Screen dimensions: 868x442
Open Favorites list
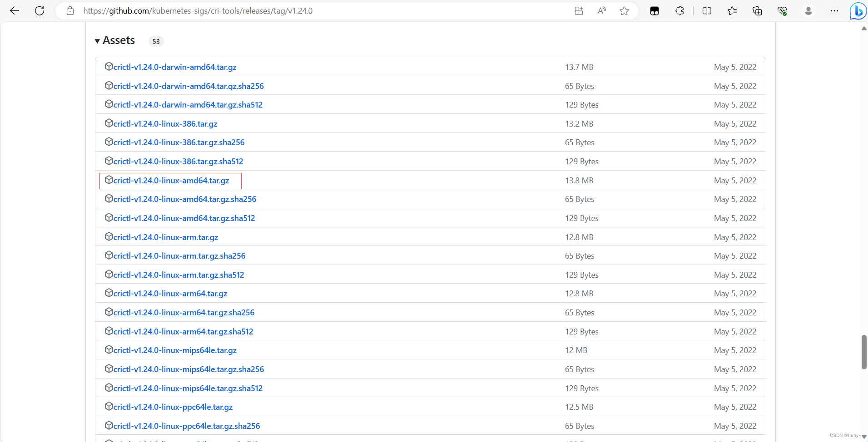pos(732,11)
